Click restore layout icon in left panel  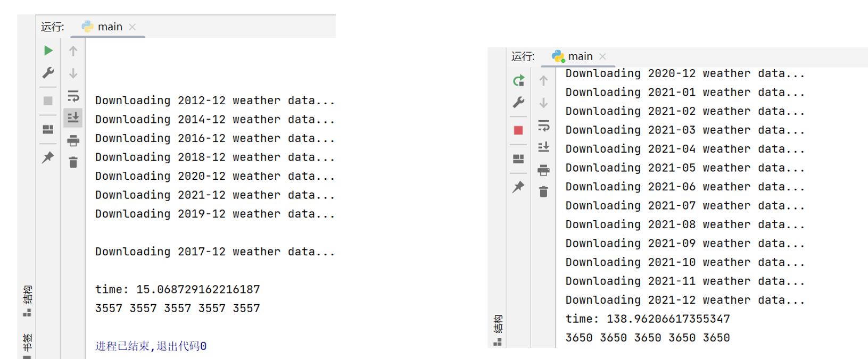(x=48, y=129)
